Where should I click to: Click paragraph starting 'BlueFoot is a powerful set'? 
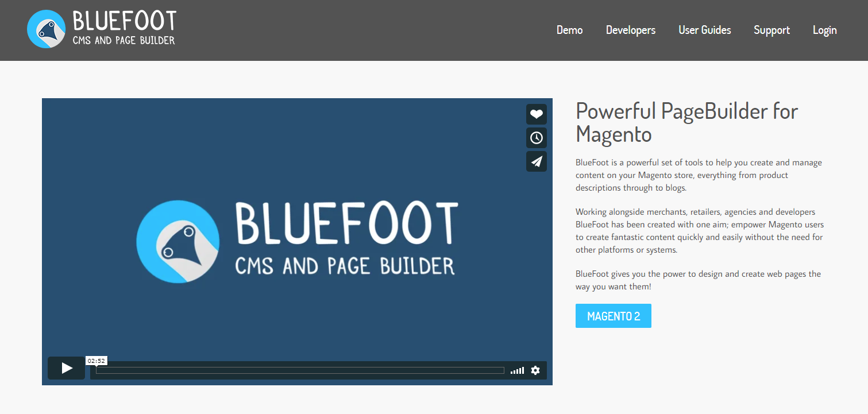pos(699,175)
